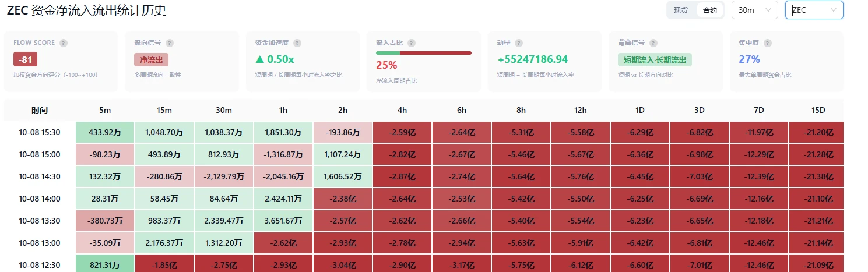Click the help icon next to FLOW SCORE
The image size is (868, 272).
(x=64, y=43)
